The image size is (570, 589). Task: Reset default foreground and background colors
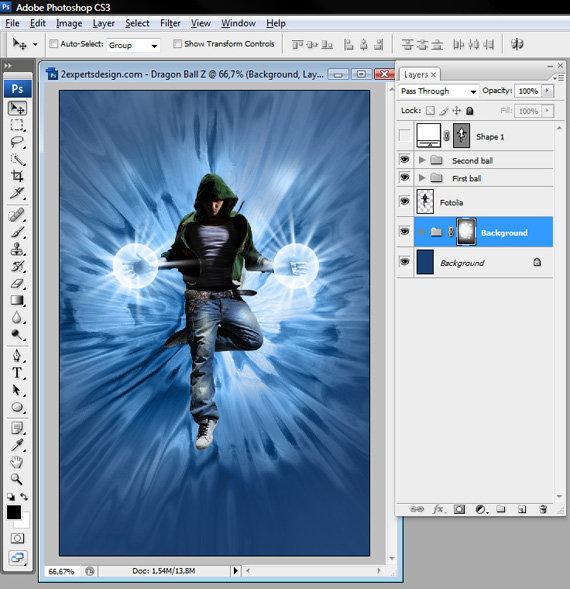[x=11, y=497]
